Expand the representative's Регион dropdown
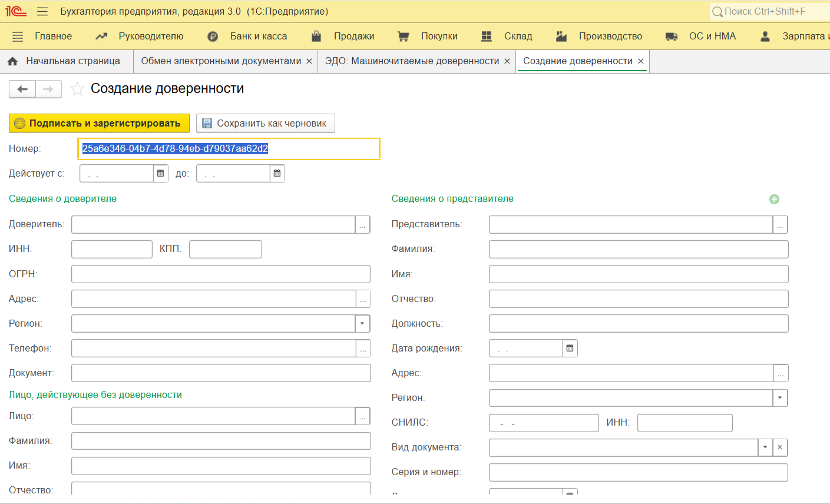Viewport: 830px width, 504px height. pos(779,398)
